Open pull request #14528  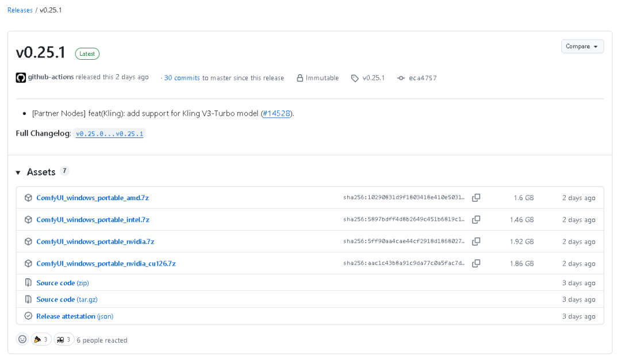click(x=277, y=114)
